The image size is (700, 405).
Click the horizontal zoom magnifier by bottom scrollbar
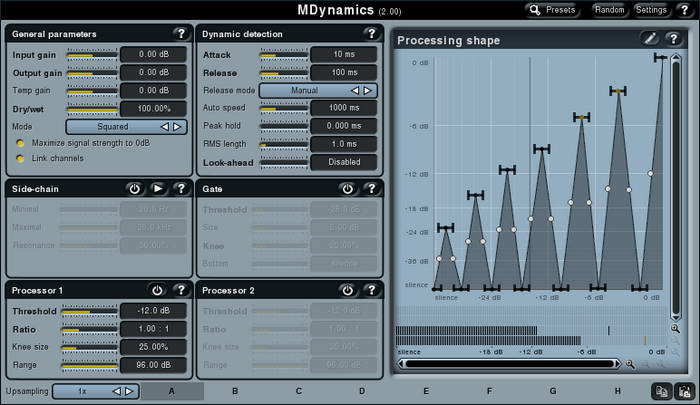click(630, 364)
